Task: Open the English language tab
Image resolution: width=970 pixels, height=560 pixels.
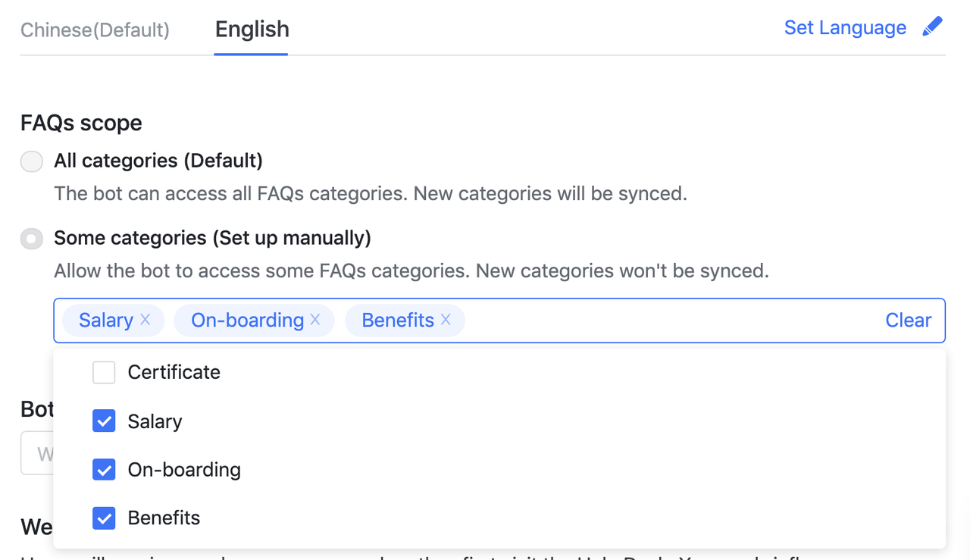Action: (x=252, y=30)
